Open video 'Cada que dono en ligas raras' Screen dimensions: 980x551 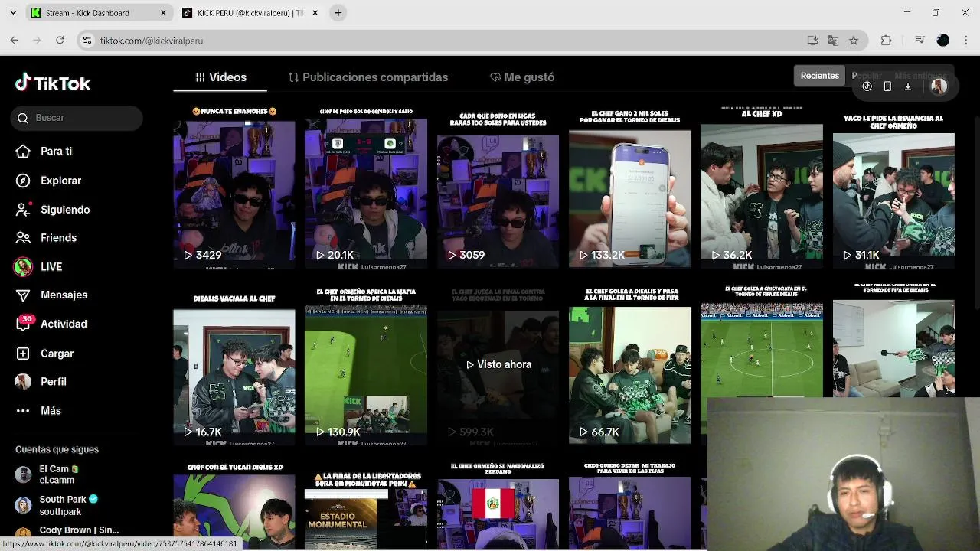[498, 187]
